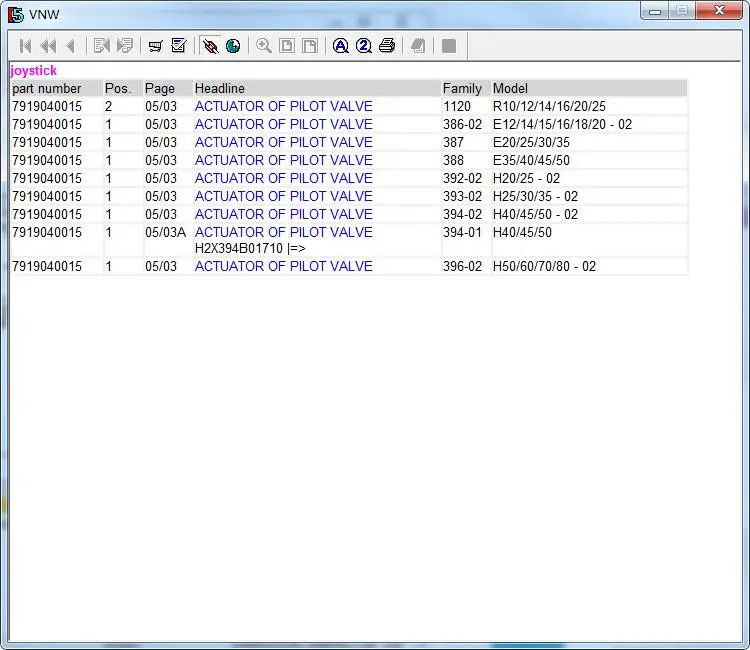Open ACTUATOR OF PILOT VALVE for family 1120

point(283,106)
